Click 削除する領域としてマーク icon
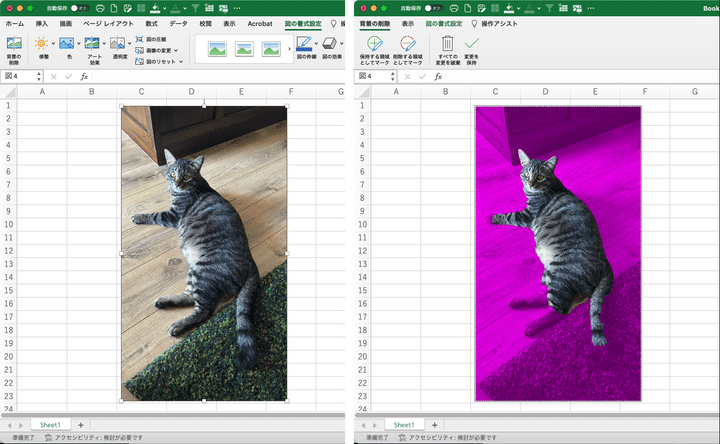Viewport: 720px width, 444px height. click(x=408, y=43)
